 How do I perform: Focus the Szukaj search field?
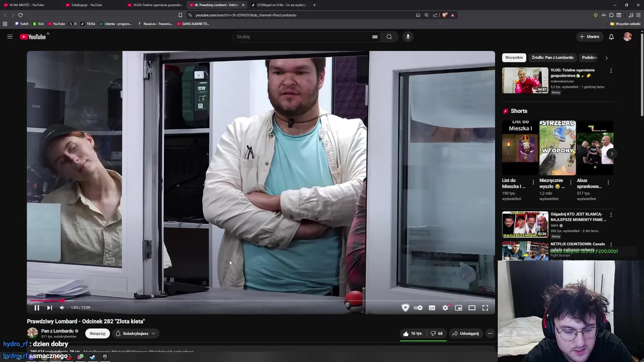[x=302, y=36]
